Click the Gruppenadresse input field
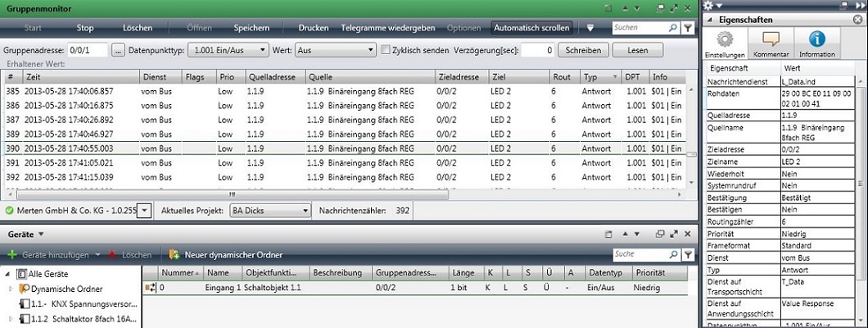 pyautogui.click(x=88, y=50)
